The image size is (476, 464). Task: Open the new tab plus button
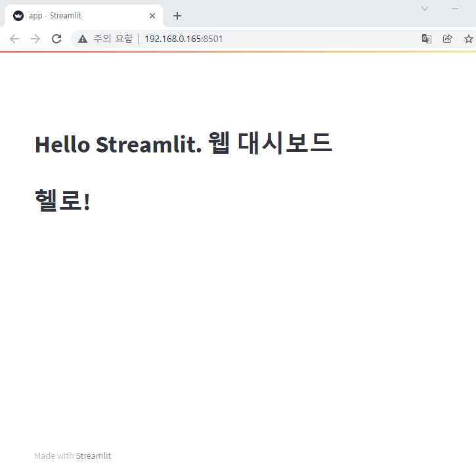point(177,16)
